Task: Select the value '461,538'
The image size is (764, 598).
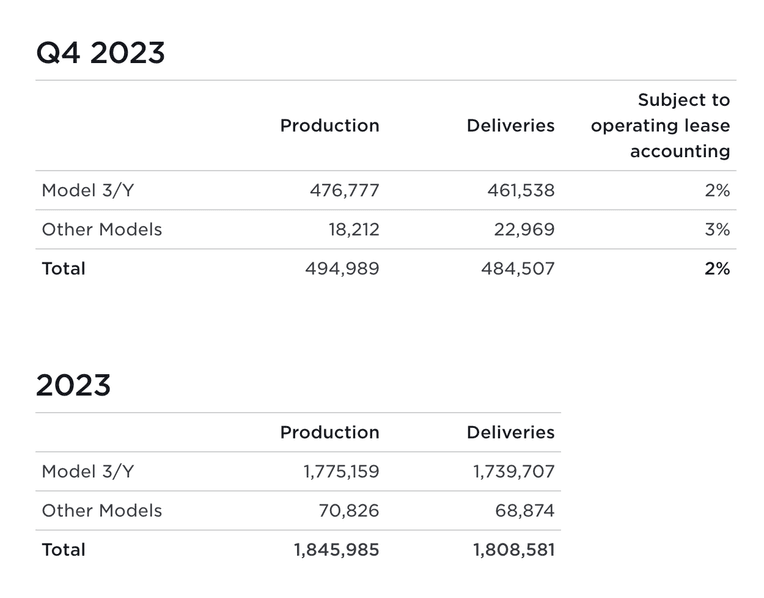Action: 521,191
